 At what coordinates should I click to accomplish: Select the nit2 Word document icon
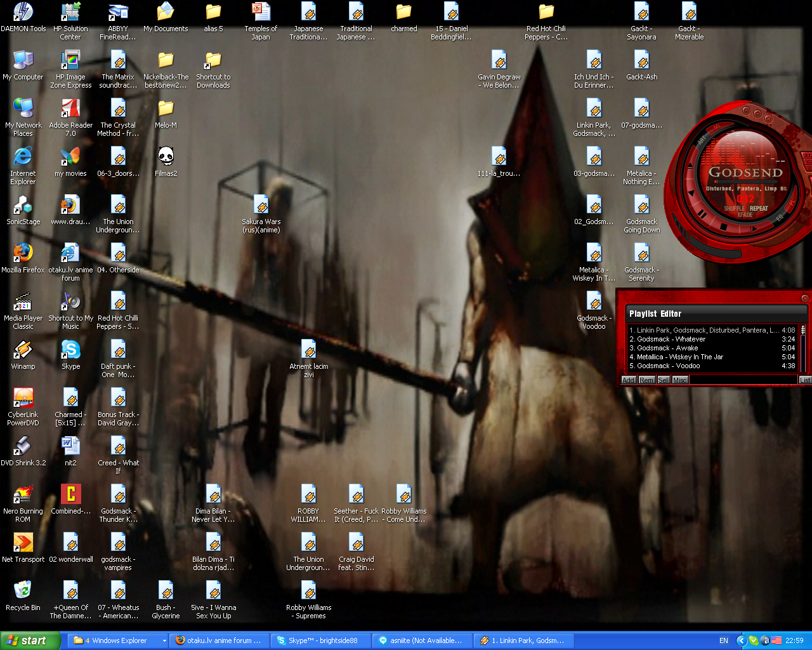[x=70, y=451]
